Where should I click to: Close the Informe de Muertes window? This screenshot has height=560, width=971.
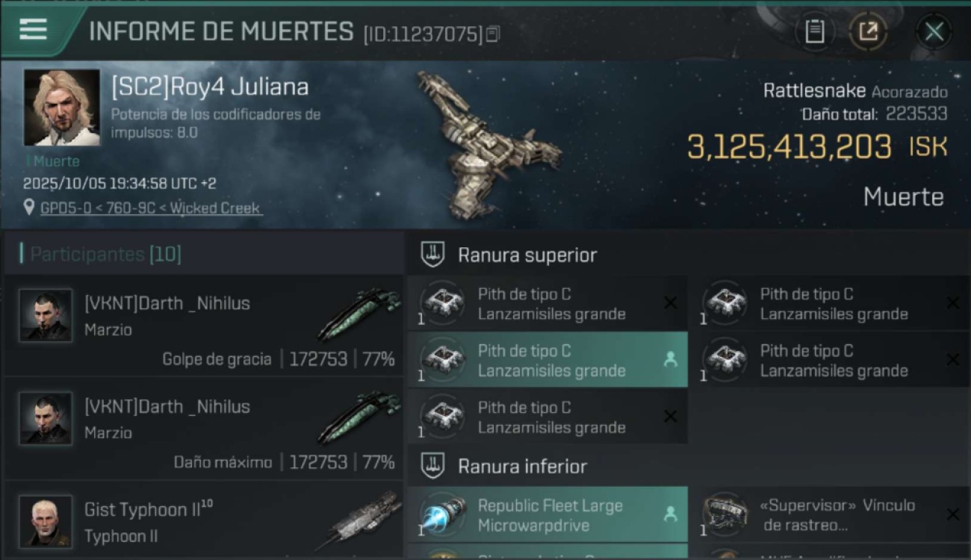(934, 31)
